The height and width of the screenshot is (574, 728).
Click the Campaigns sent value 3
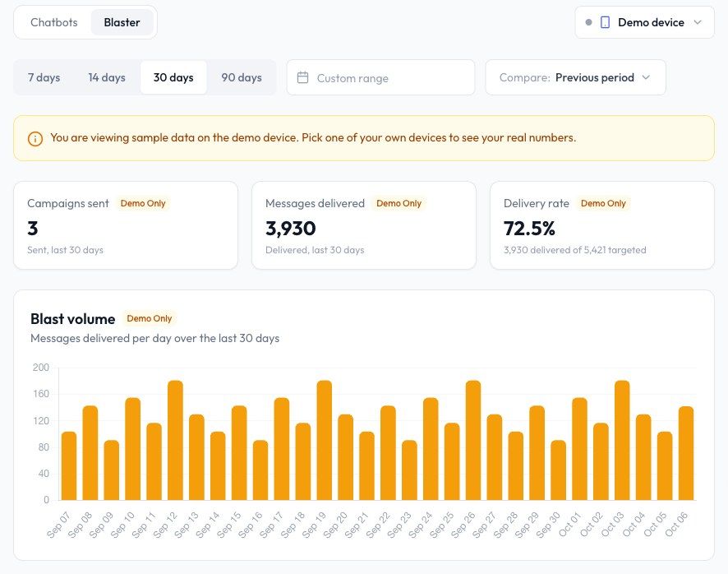33,229
